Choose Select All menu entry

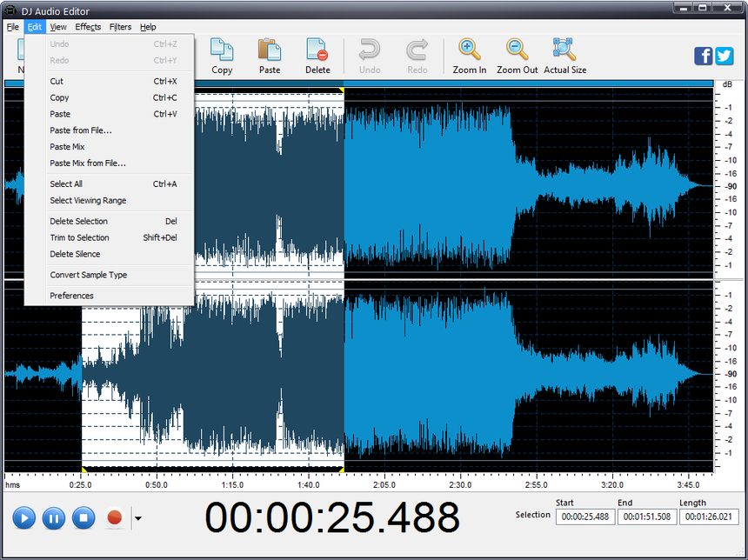110,184
